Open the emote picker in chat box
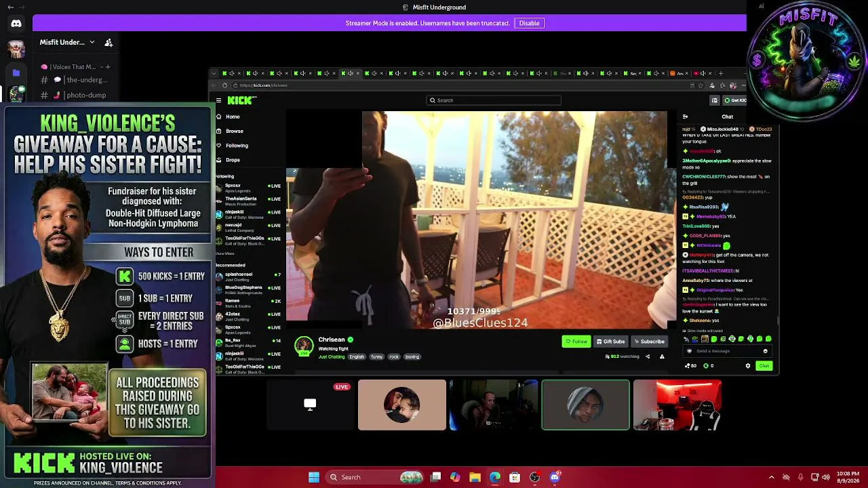 tap(766, 351)
